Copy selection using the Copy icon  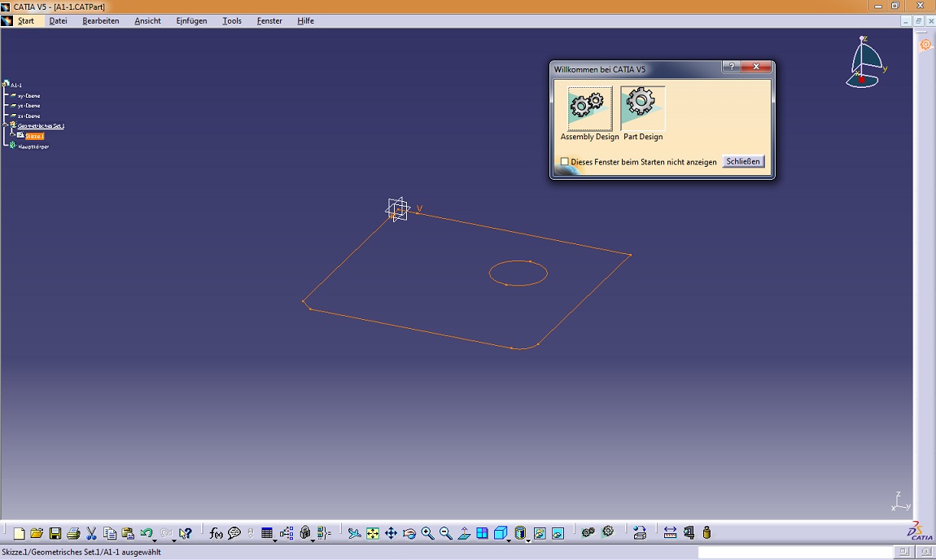[x=109, y=532]
